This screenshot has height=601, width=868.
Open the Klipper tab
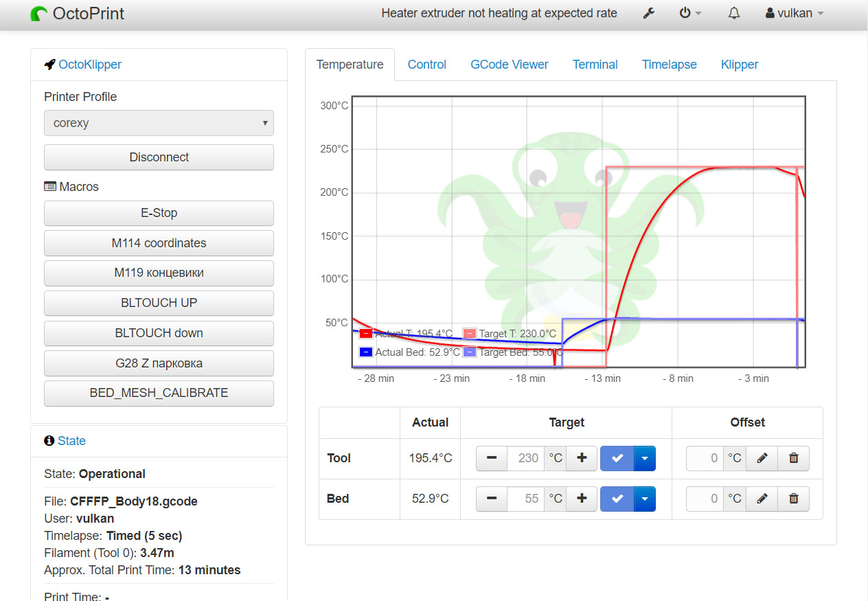(x=740, y=65)
